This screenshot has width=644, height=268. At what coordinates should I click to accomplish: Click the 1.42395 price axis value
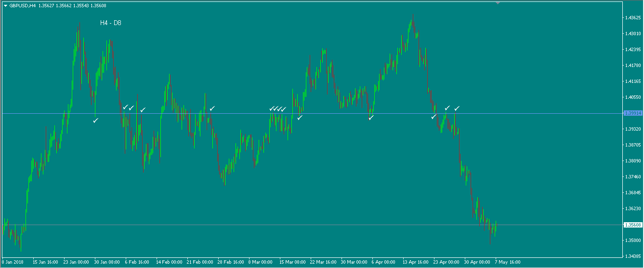(632, 50)
